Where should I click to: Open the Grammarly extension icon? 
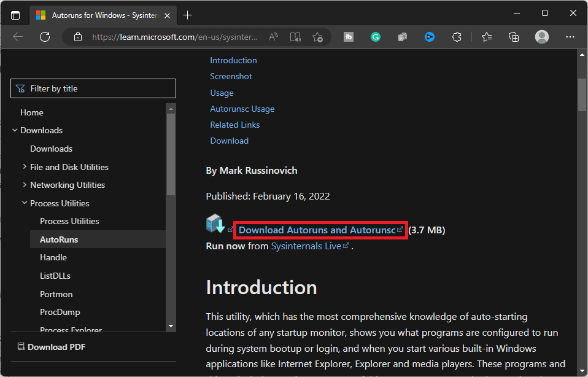376,37
